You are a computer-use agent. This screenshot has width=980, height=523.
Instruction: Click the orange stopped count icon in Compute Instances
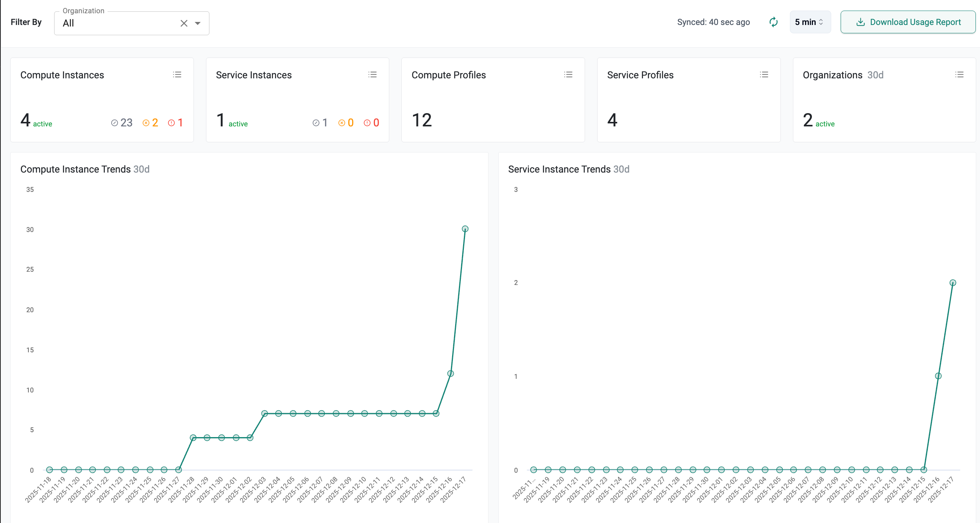click(146, 123)
